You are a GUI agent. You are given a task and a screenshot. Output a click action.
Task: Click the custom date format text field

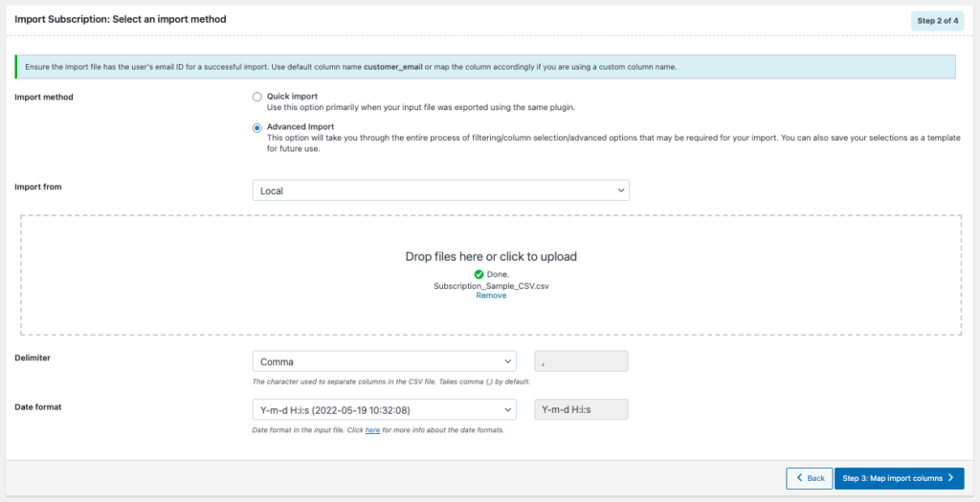(x=580, y=409)
